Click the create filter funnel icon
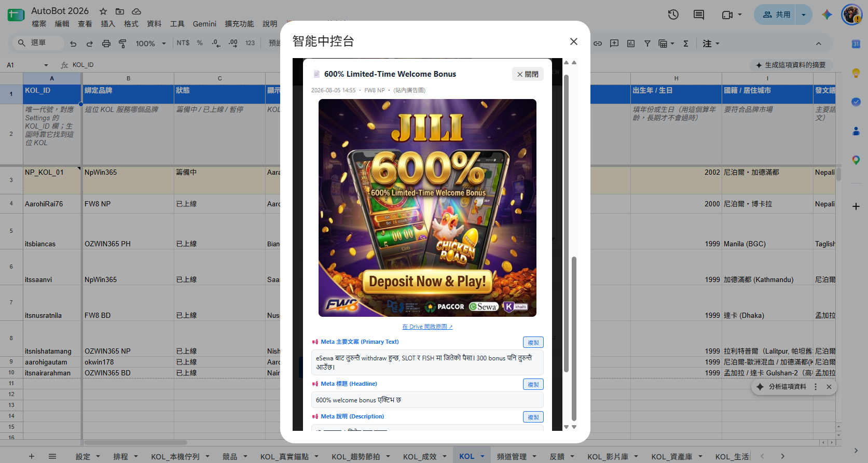The image size is (868, 463). tap(647, 44)
